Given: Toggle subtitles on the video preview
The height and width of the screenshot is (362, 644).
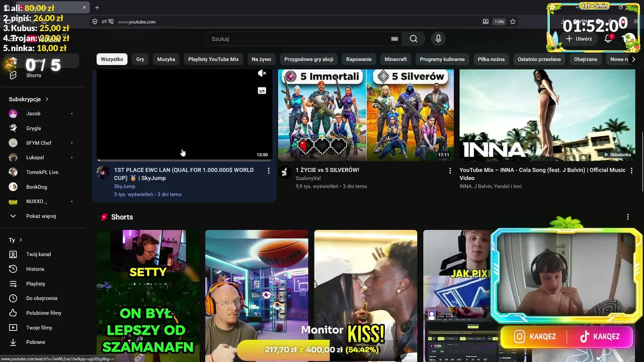Looking at the screenshot, I should point(262,90).
